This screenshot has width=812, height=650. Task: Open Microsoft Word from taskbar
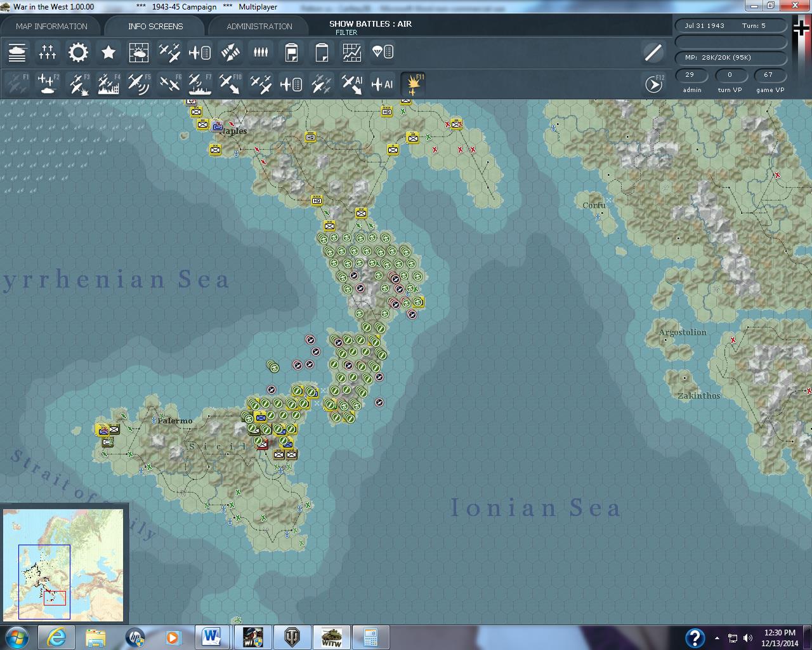point(212,637)
